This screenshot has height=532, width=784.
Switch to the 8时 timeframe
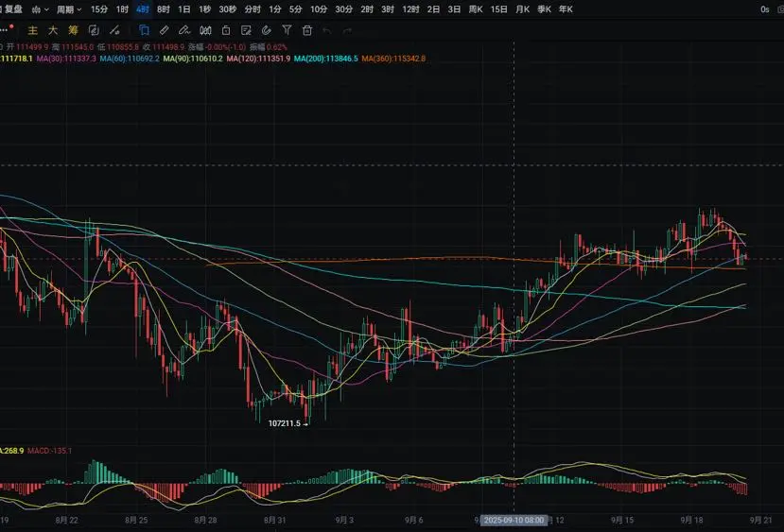[163, 9]
